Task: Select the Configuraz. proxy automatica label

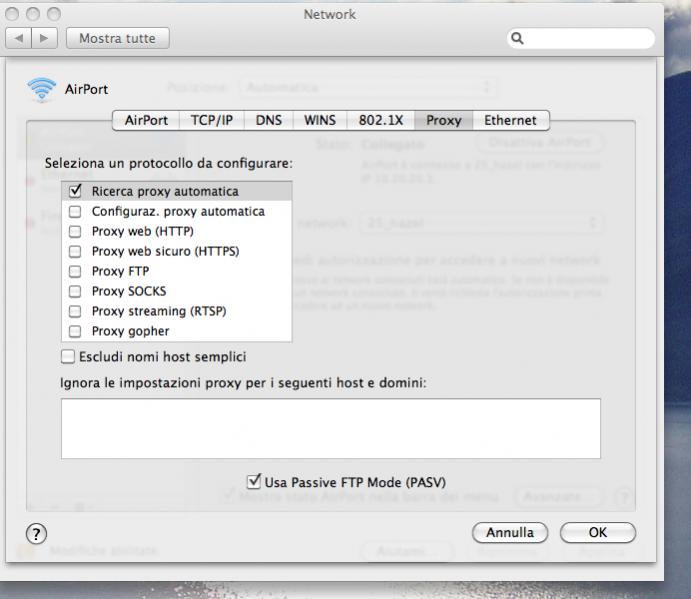Action: tap(178, 212)
